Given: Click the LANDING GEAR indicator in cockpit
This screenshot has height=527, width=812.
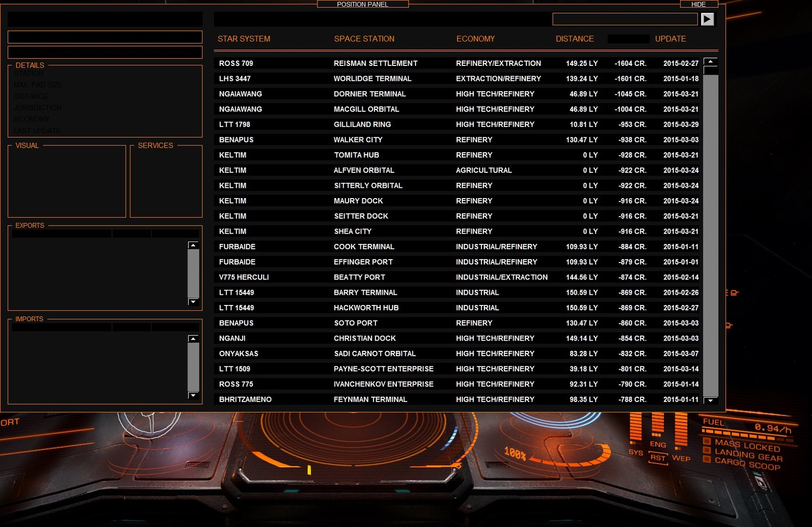Looking at the screenshot, I should tap(744, 455).
